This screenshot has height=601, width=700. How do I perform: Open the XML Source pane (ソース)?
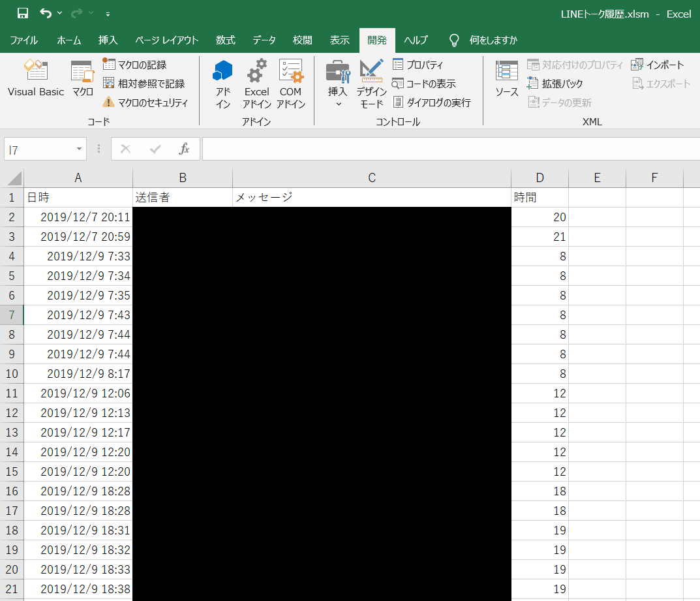(x=507, y=78)
